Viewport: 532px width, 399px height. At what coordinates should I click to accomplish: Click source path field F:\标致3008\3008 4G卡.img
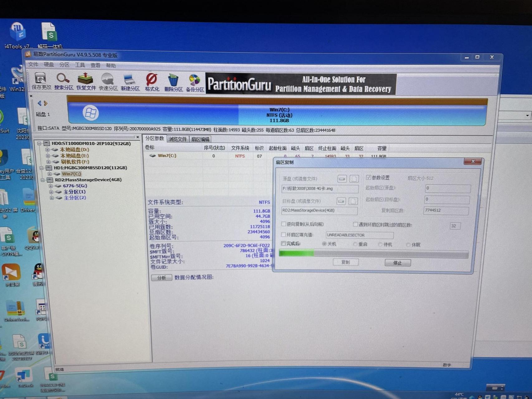point(320,189)
